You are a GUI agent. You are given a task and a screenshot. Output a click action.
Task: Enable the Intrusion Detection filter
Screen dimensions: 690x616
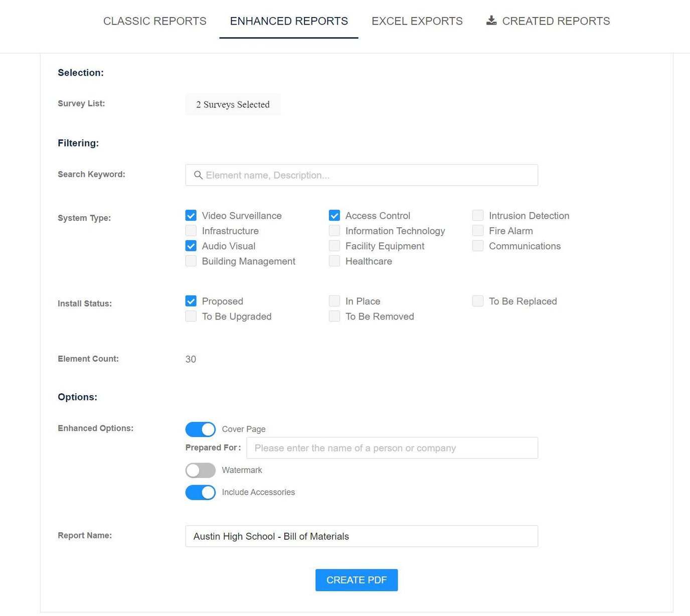(x=478, y=215)
